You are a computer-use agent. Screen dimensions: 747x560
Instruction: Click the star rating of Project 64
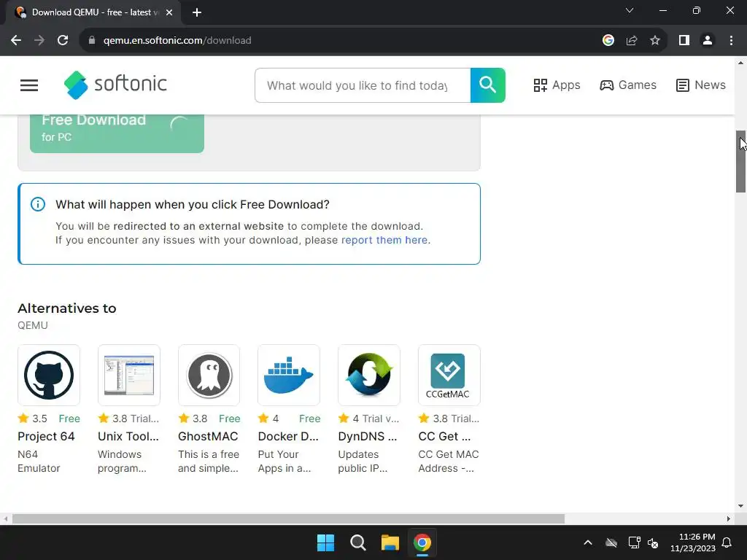32,419
